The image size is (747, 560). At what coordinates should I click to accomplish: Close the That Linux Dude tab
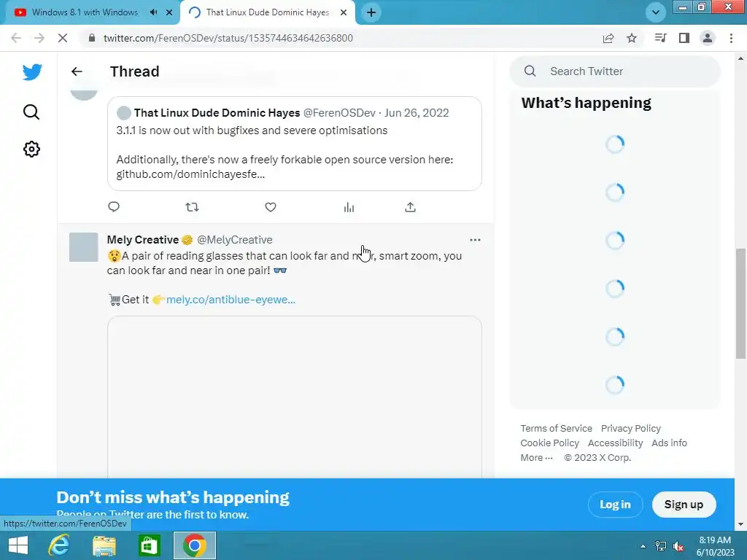click(344, 12)
